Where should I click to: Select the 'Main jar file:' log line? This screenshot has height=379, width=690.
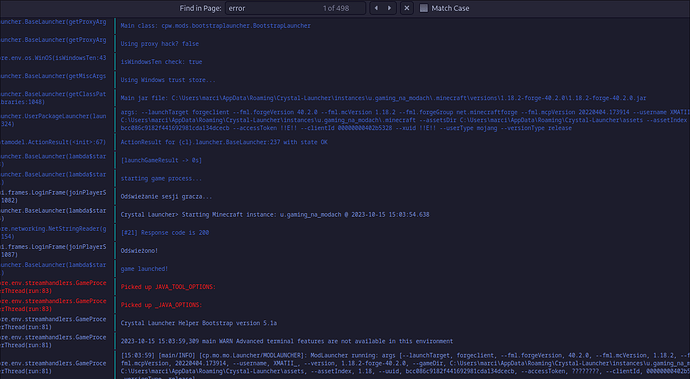(383, 98)
